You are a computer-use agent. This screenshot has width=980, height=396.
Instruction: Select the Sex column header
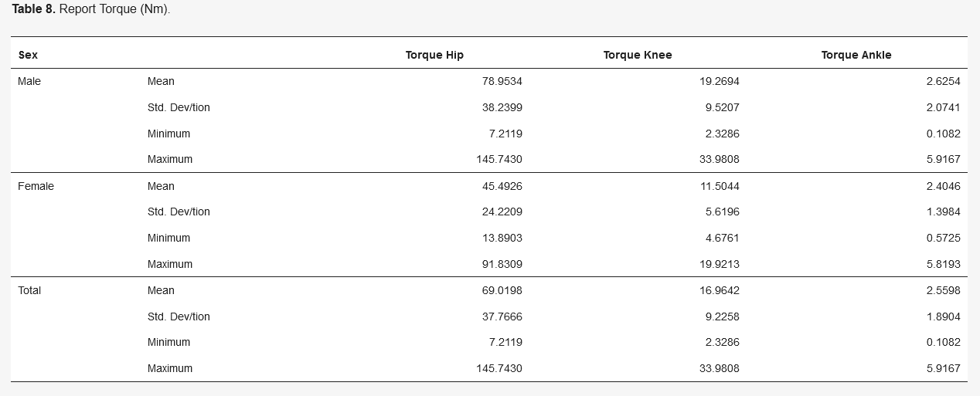[28, 55]
